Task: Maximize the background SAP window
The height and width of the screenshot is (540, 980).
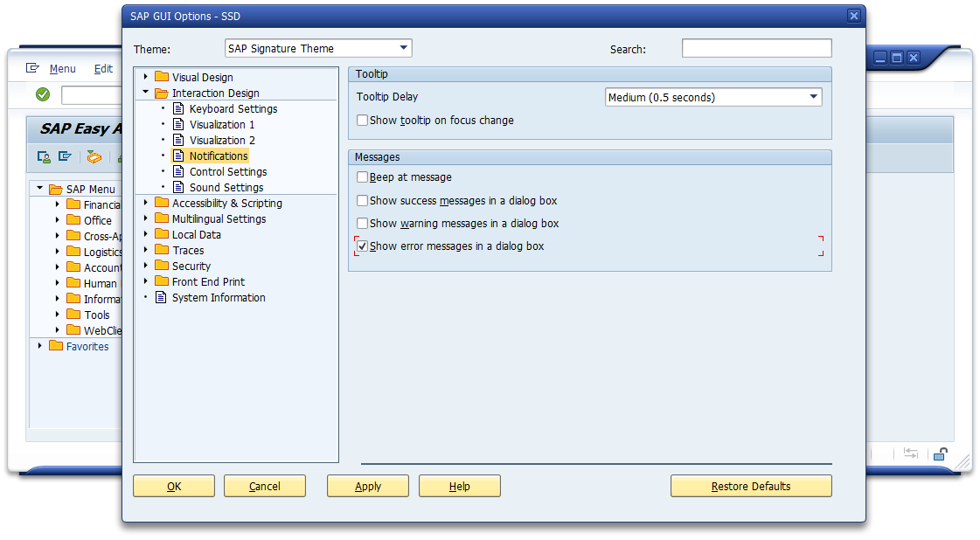Action: (897, 58)
